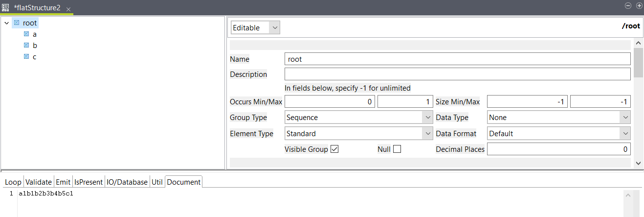The image size is (644, 217).
Task: Click the Description input field
Action: [x=457, y=74]
